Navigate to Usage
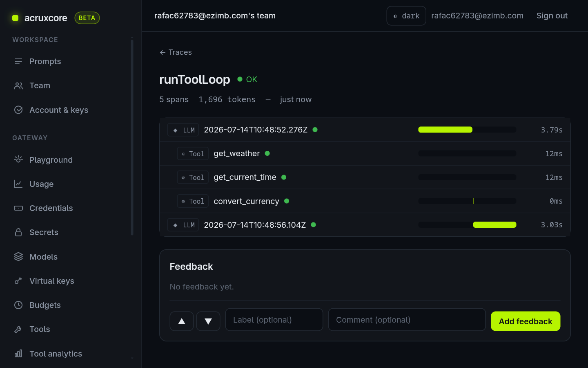This screenshot has width=588, height=368. [41, 184]
